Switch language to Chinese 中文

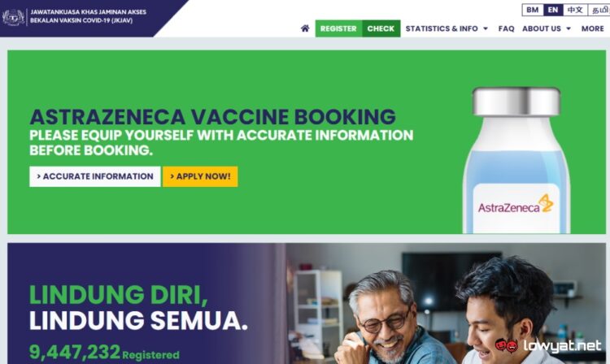point(575,10)
